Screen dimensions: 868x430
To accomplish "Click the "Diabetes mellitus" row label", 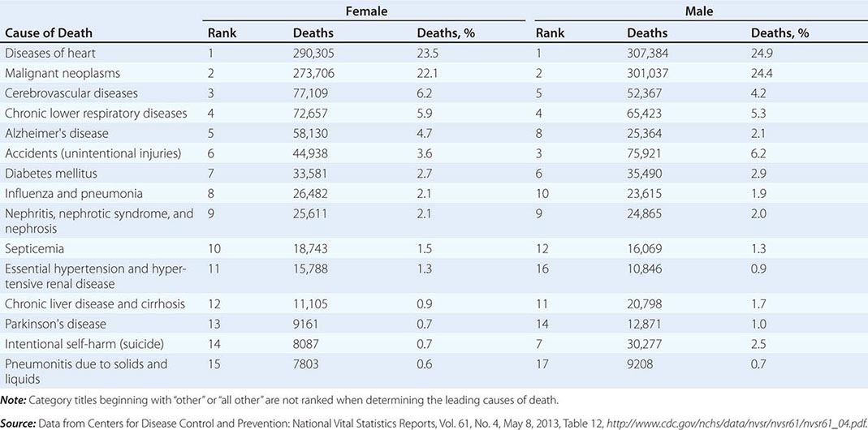I will coord(50,173).
